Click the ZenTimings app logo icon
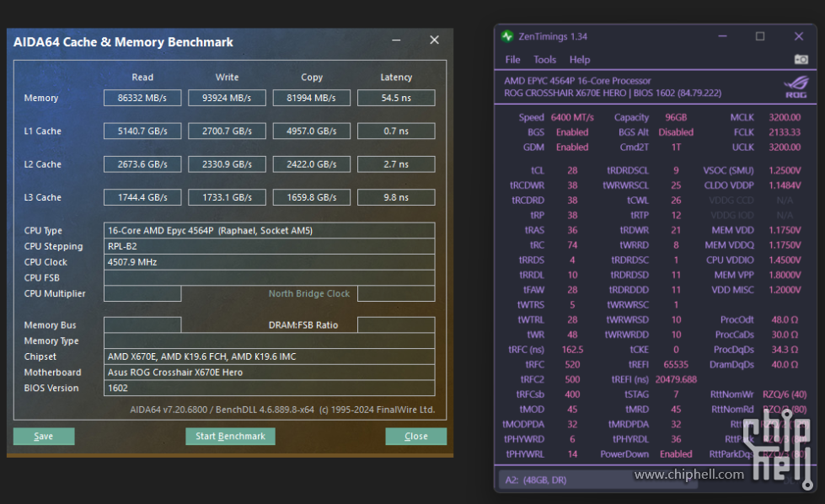Image resolution: width=825 pixels, height=504 pixels. click(507, 36)
